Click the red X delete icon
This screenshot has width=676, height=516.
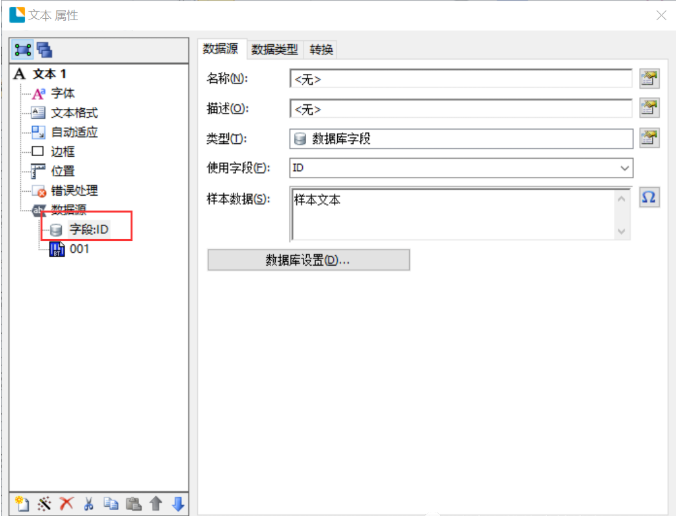(x=66, y=503)
